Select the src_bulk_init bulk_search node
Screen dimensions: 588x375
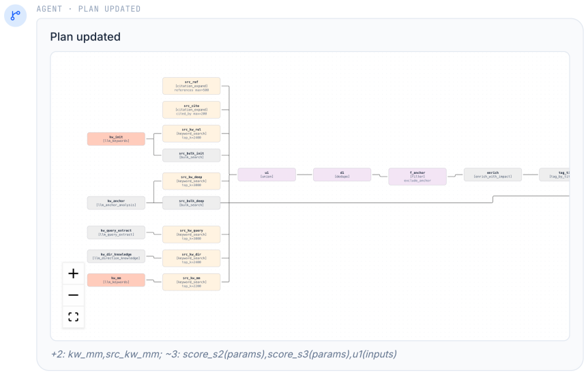click(191, 155)
